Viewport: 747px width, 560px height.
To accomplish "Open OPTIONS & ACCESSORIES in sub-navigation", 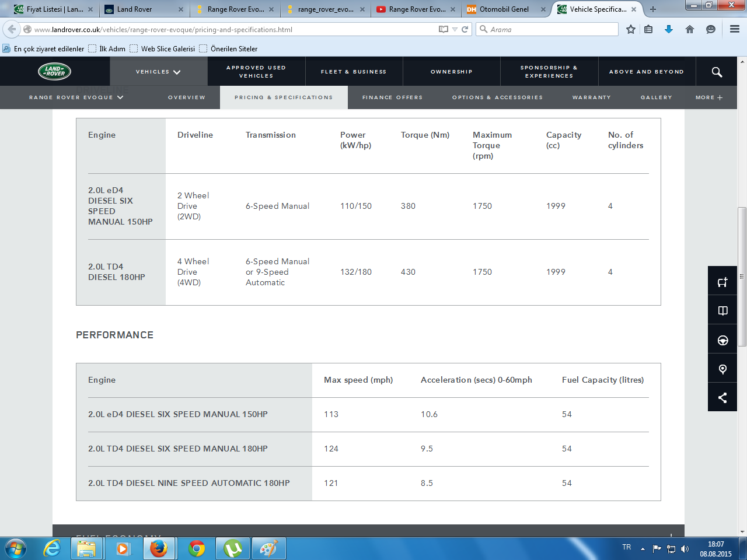I will point(497,97).
